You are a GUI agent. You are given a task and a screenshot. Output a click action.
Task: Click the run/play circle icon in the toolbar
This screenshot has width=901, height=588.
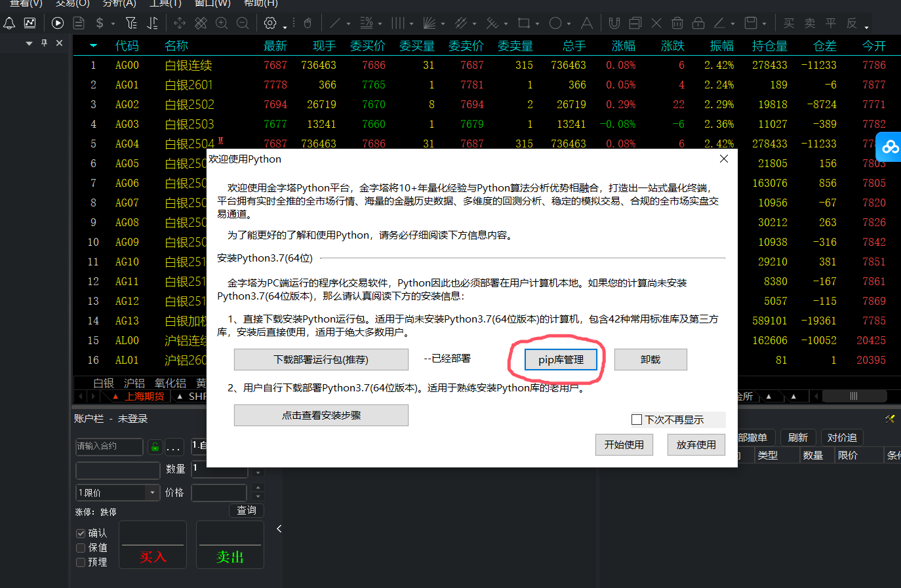(58, 23)
